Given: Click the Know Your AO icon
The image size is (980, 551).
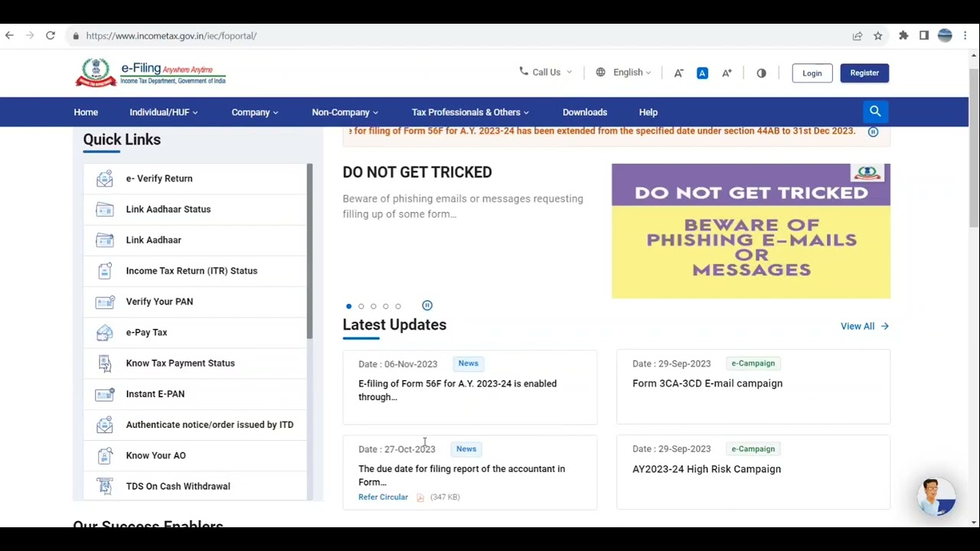Looking at the screenshot, I should click(x=105, y=455).
